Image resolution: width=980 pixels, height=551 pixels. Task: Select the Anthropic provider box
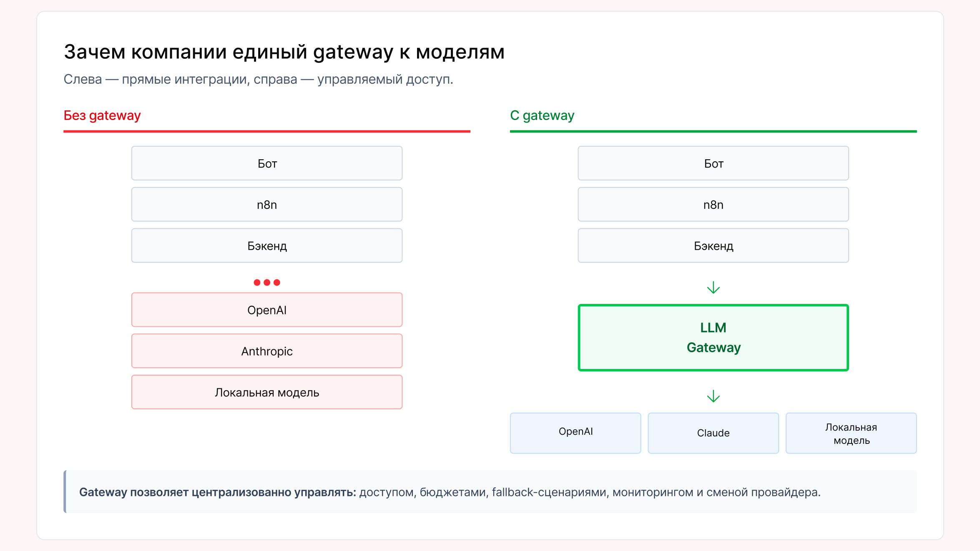267,351
